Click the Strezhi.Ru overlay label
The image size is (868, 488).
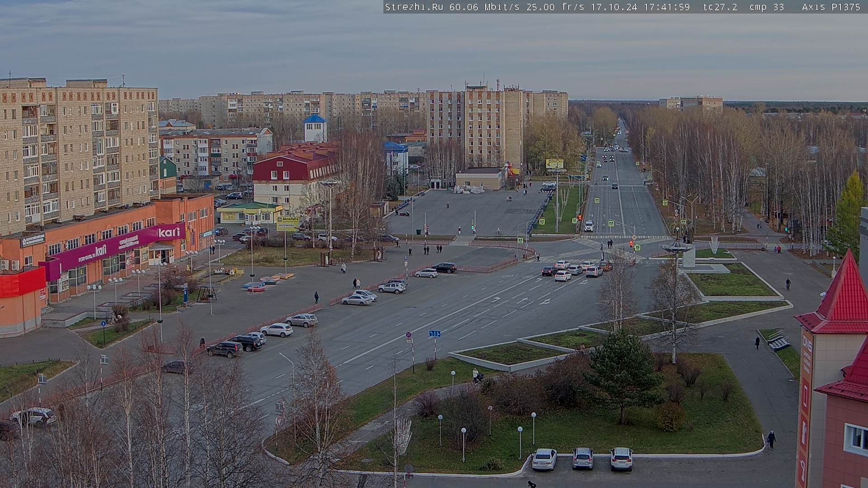[x=414, y=7]
